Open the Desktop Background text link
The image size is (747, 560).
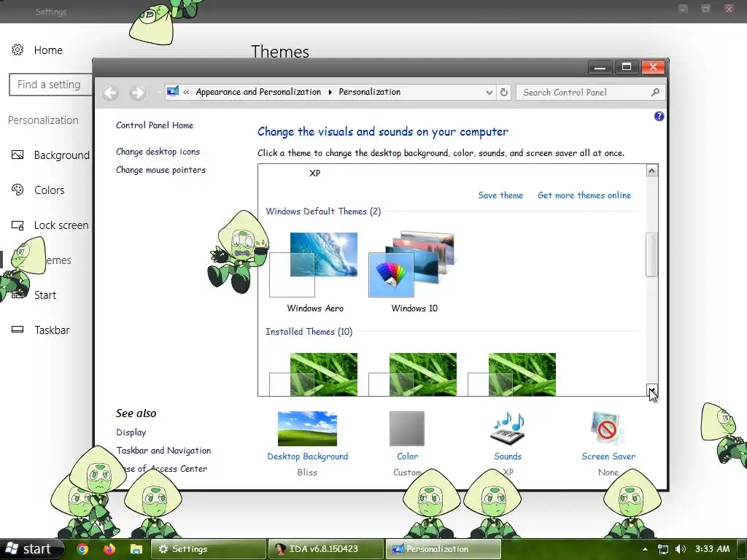[x=308, y=456]
